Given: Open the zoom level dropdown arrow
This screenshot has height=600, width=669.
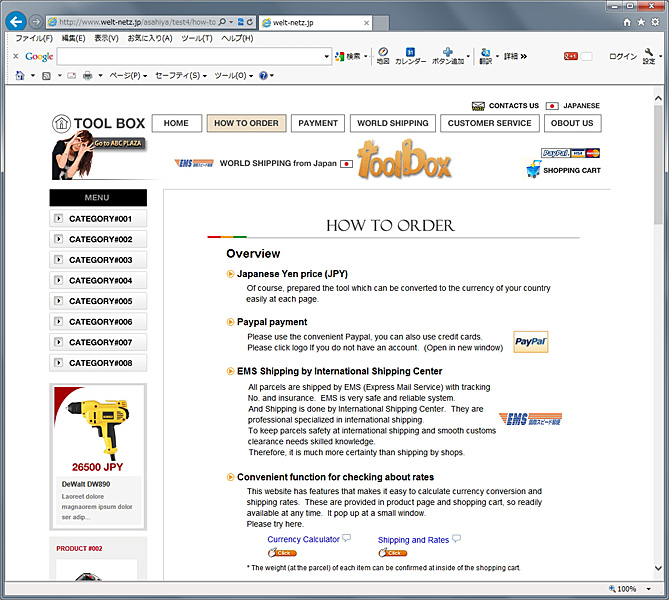Looking at the screenshot, I should pyautogui.click(x=649, y=589).
